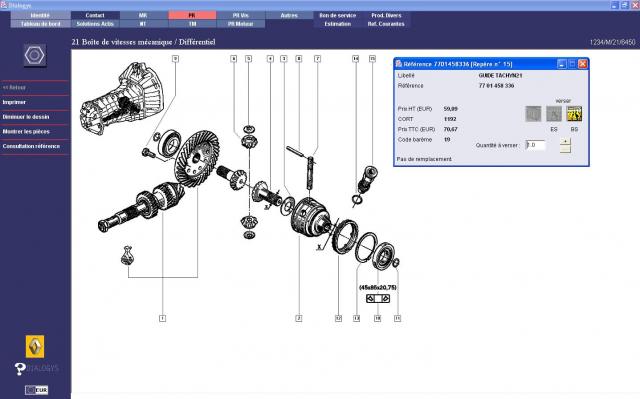Open the Dialogys help question mark icon
This screenshot has height=399, width=640.
coord(20,369)
